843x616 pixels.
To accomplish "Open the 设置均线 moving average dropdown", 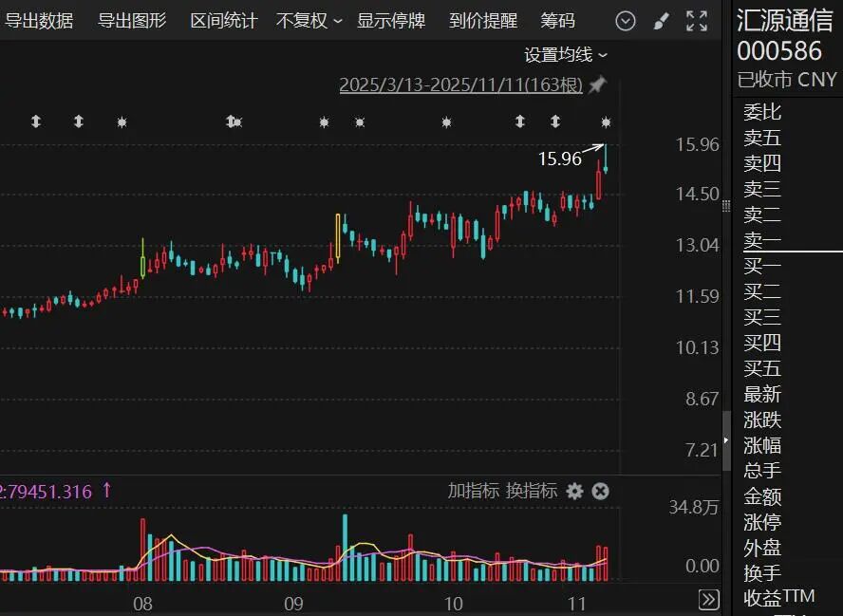I will point(560,55).
